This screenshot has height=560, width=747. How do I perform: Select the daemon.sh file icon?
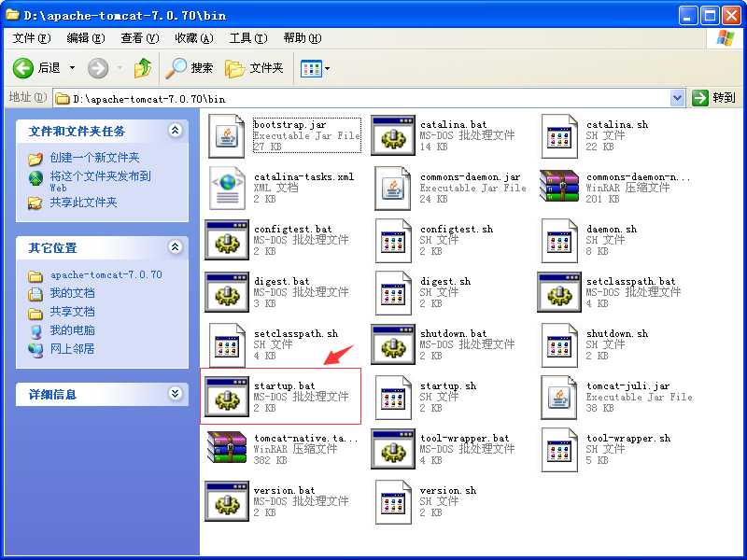tap(559, 241)
